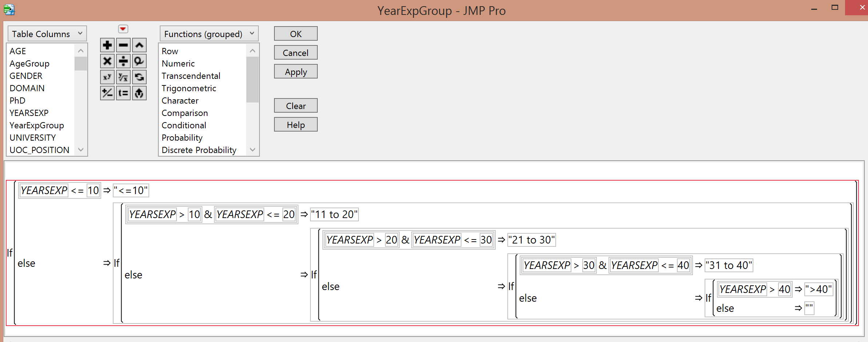Click the plus/minus sign change button
The image size is (868, 342).
pos(107,93)
